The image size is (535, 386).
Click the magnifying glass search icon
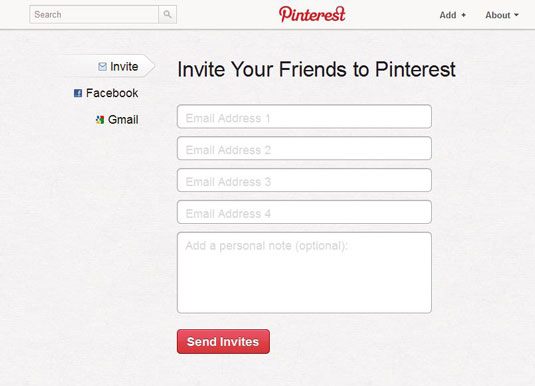[167, 14]
